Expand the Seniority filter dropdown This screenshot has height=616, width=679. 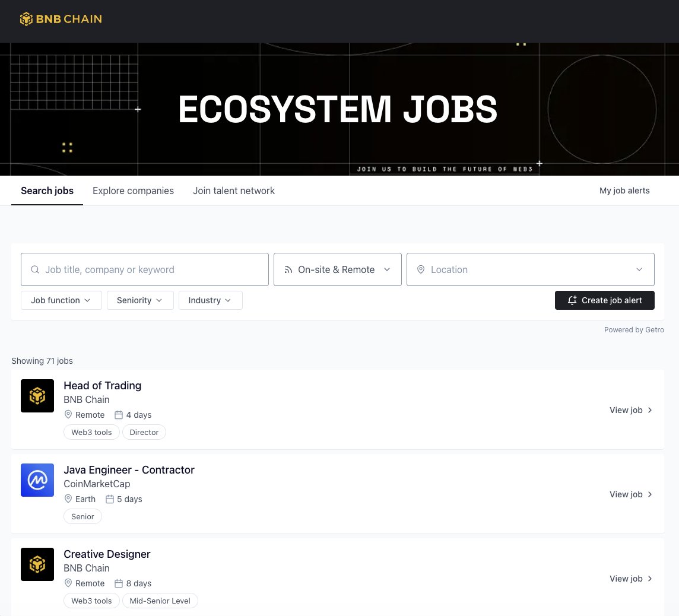(x=140, y=300)
